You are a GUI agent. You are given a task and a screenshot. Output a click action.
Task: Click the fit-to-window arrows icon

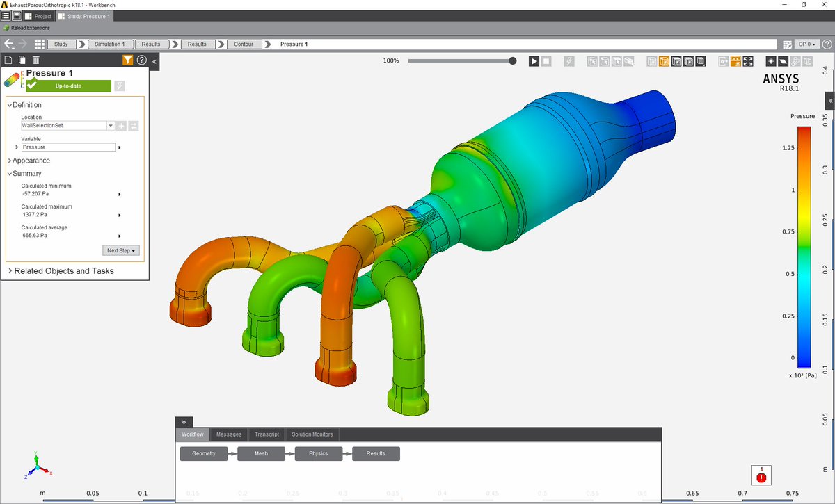[x=748, y=61]
